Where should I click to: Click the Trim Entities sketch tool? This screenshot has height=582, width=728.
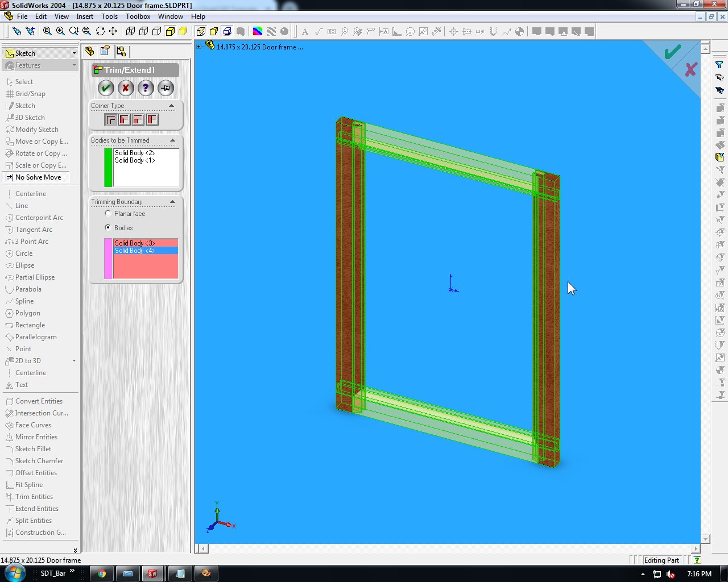[x=34, y=497]
